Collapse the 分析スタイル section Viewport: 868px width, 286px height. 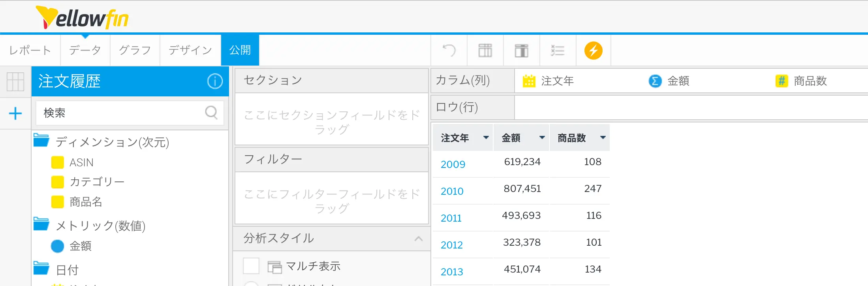click(419, 239)
